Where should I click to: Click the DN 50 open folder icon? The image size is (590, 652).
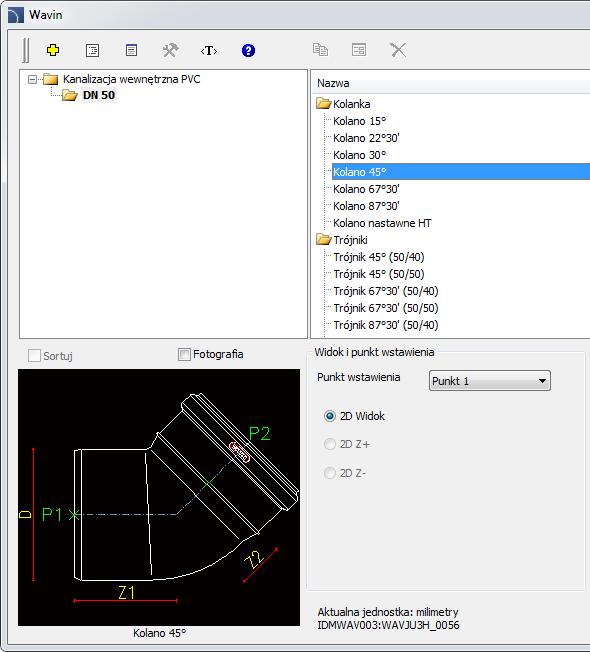(70, 96)
